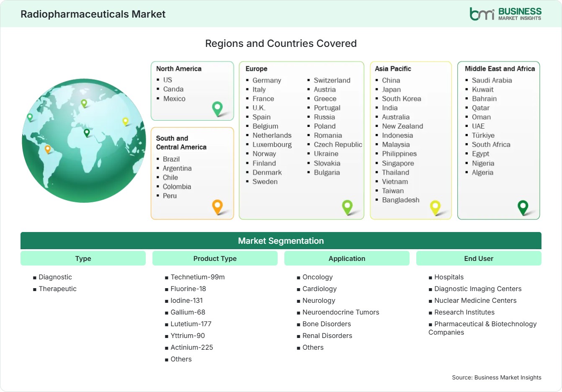Viewport: 562px width, 392px height.
Task: Click the orange map pin on the globe's South America
Action: click(x=48, y=149)
